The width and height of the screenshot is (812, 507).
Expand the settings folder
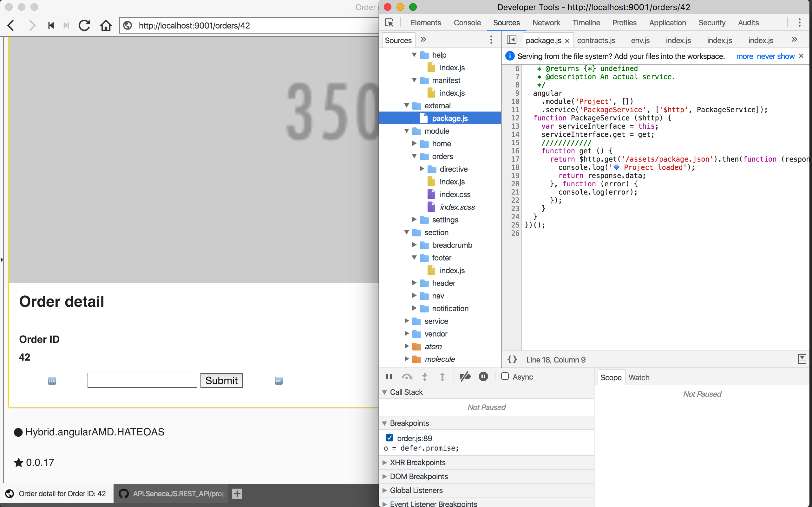click(414, 220)
